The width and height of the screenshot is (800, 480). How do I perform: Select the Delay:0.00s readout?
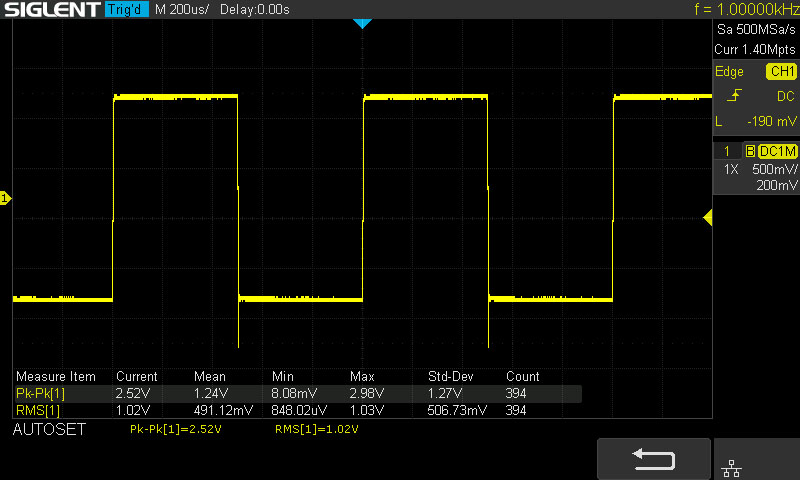click(x=255, y=10)
